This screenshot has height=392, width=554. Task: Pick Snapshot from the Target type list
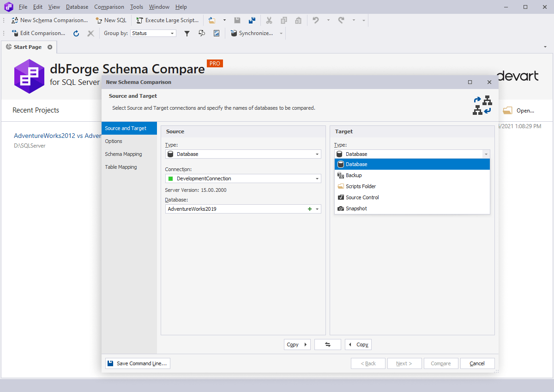(412, 208)
